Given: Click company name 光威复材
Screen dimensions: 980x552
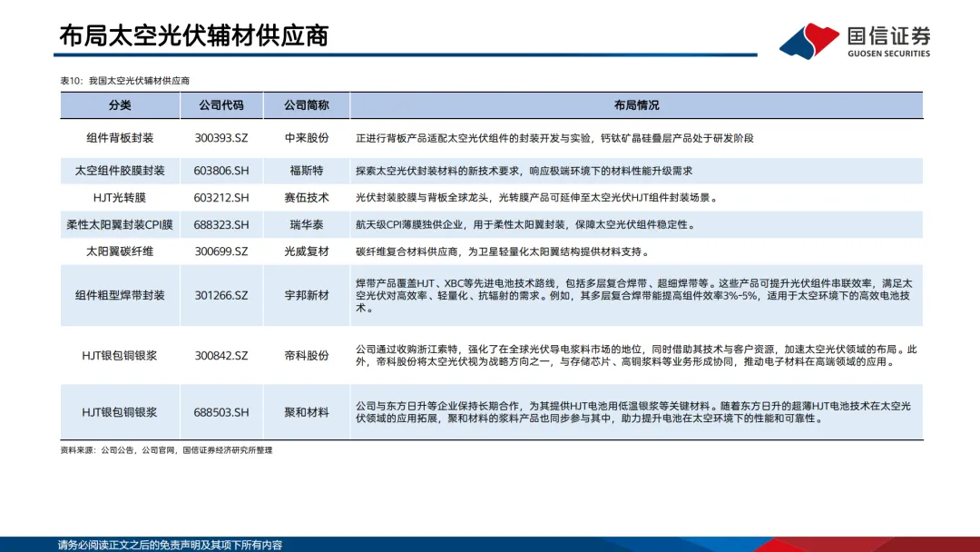Looking at the screenshot, I should pos(307,251).
